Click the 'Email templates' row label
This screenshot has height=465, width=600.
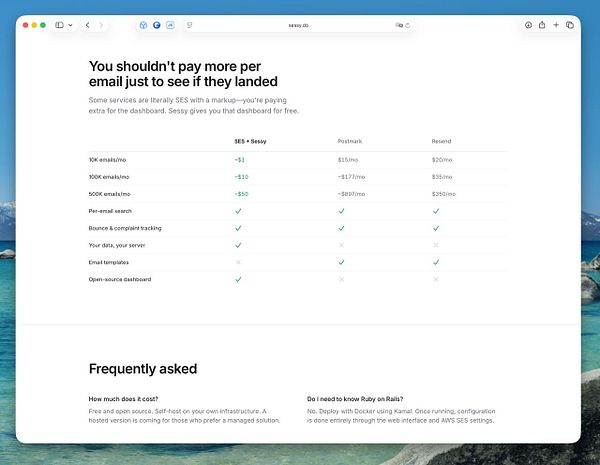(x=108, y=262)
